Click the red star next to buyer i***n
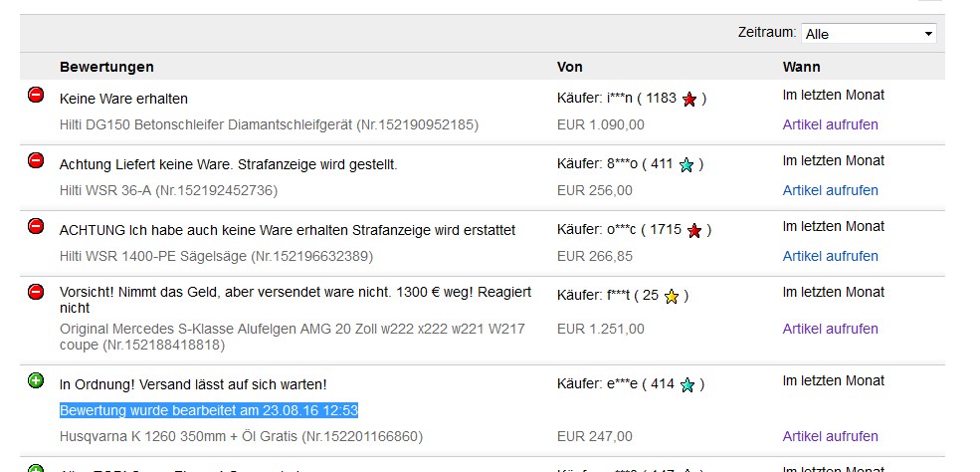The image size is (980, 472). coord(689,99)
